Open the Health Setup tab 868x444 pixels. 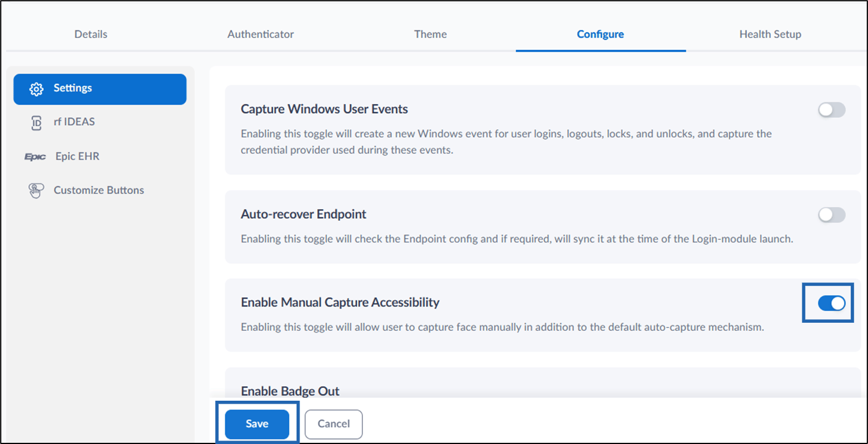coord(770,34)
